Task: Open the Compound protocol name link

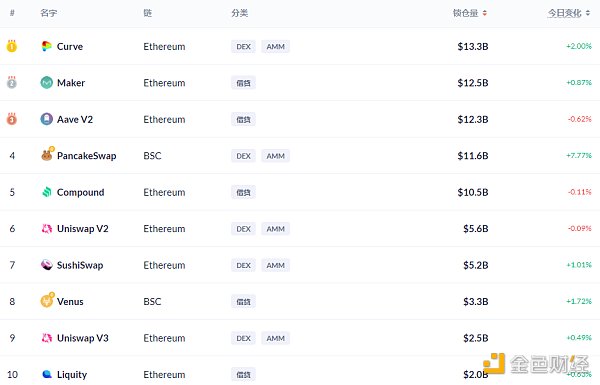Action: pos(80,192)
